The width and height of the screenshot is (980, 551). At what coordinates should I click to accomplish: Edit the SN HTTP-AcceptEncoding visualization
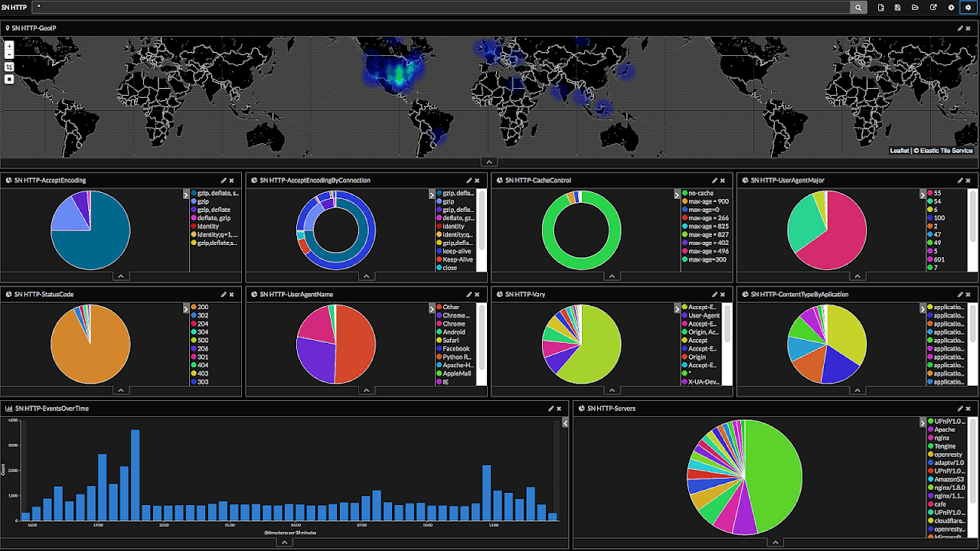pyautogui.click(x=224, y=181)
